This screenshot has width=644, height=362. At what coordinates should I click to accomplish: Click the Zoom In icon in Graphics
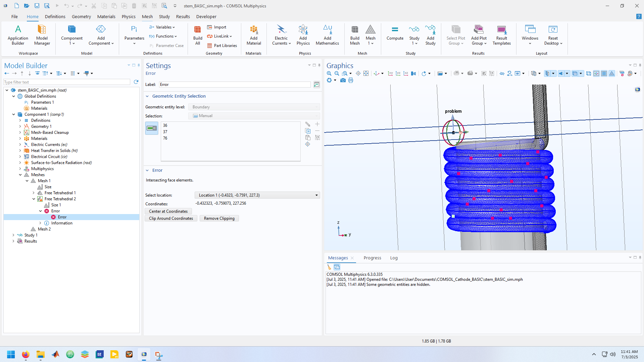click(329, 73)
